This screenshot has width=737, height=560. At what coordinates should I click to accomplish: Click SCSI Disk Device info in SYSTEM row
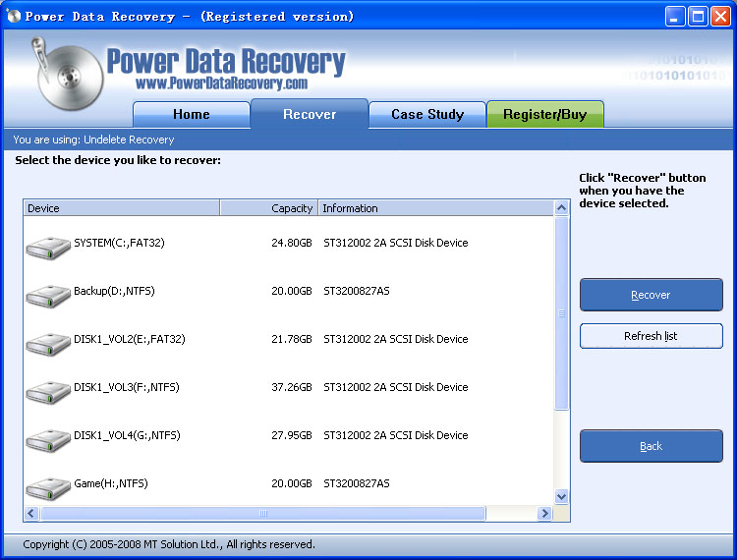click(x=396, y=243)
